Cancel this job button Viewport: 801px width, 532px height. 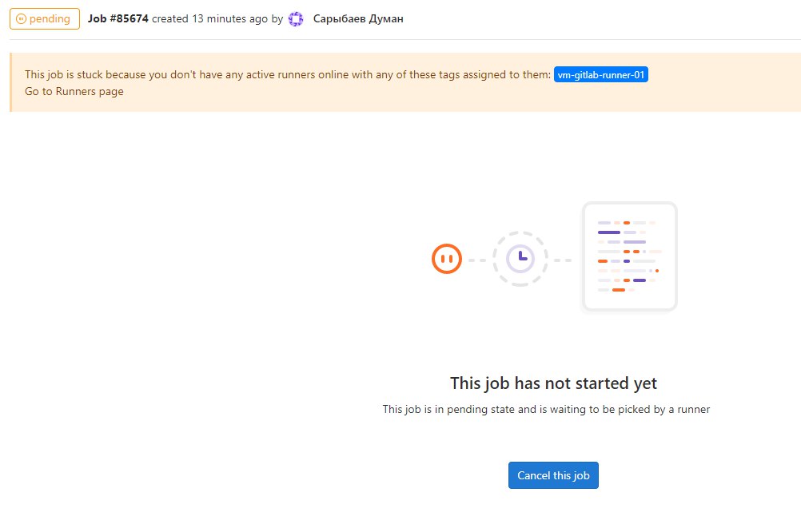tap(553, 475)
